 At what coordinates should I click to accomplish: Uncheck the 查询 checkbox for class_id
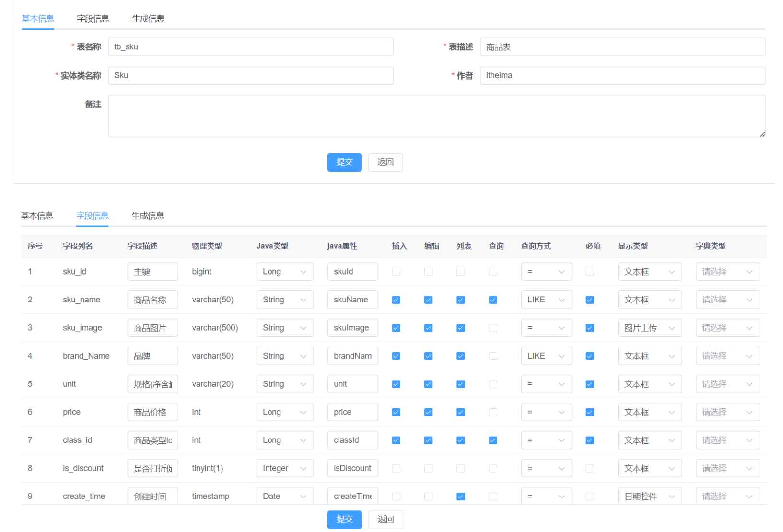point(493,440)
